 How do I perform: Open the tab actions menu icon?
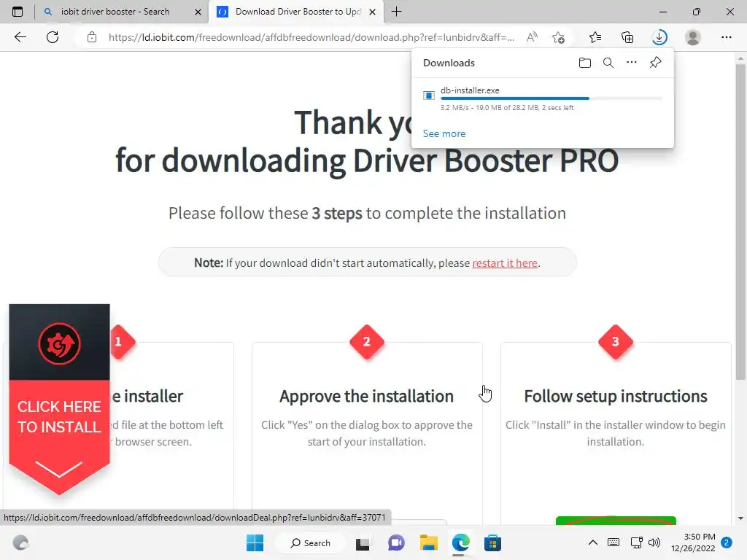(x=18, y=12)
